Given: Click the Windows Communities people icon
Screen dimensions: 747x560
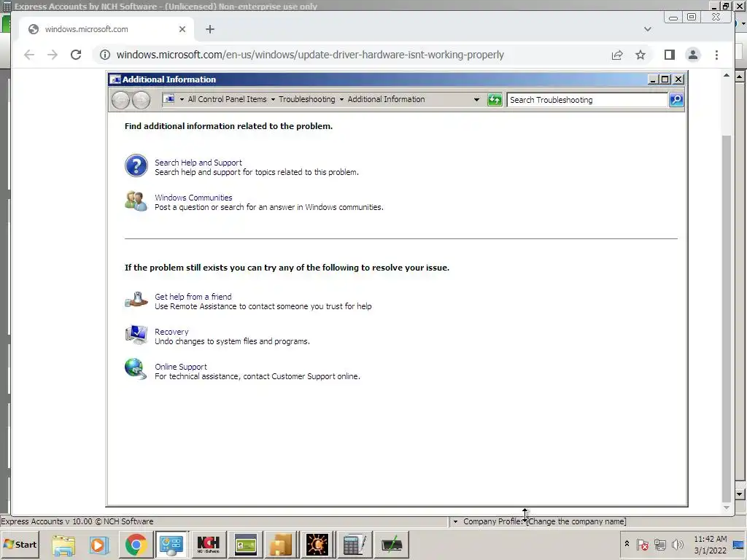Looking at the screenshot, I should point(136,201).
